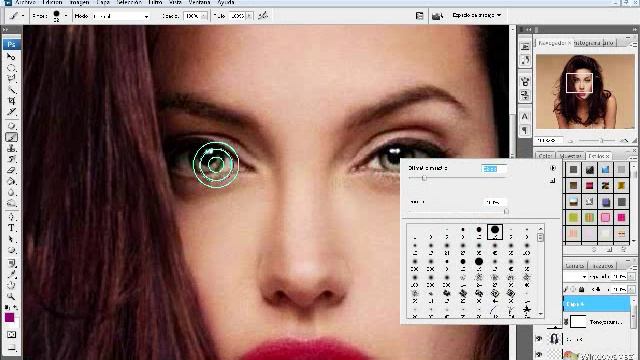Open the Capa menu
640x360 pixels.
[103, 2]
